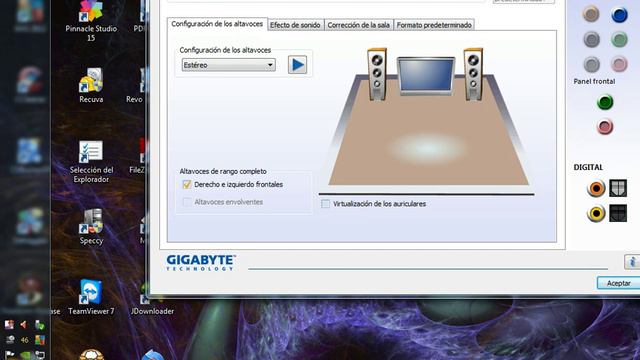
Task: Open the Corrección de la sala tab
Action: [x=358, y=25]
